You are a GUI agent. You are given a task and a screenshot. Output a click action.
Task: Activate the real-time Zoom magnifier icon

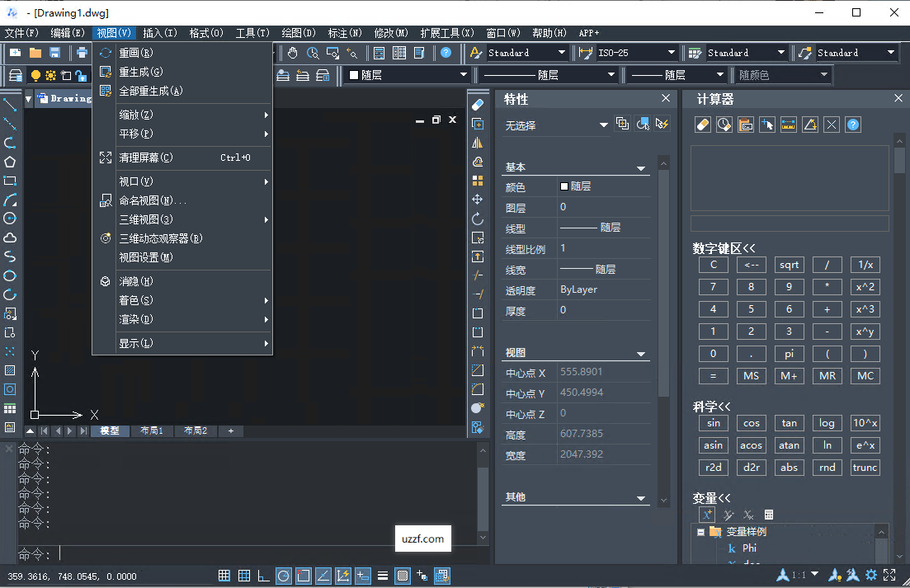(x=312, y=52)
